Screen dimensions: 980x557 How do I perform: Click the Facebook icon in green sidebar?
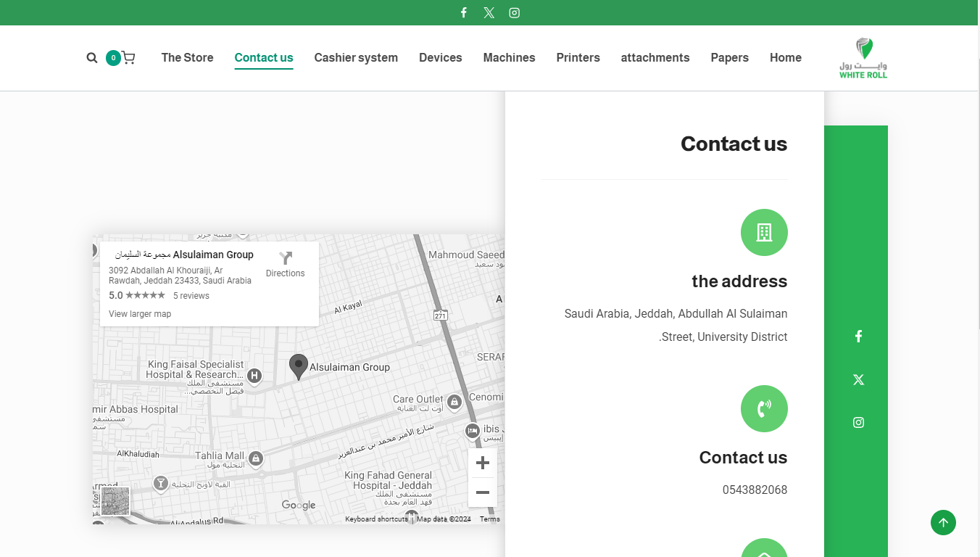click(858, 337)
